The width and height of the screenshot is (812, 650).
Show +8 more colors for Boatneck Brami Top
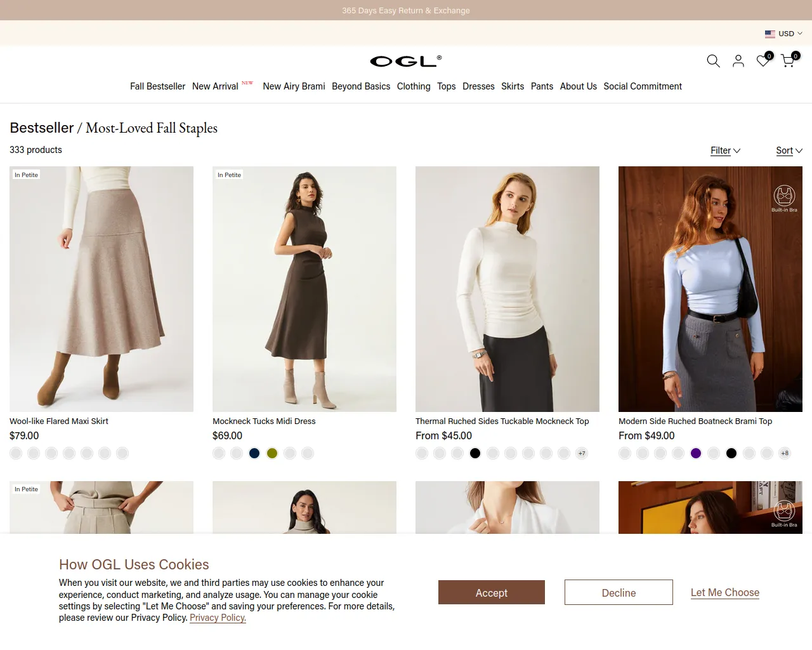coord(785,453)
